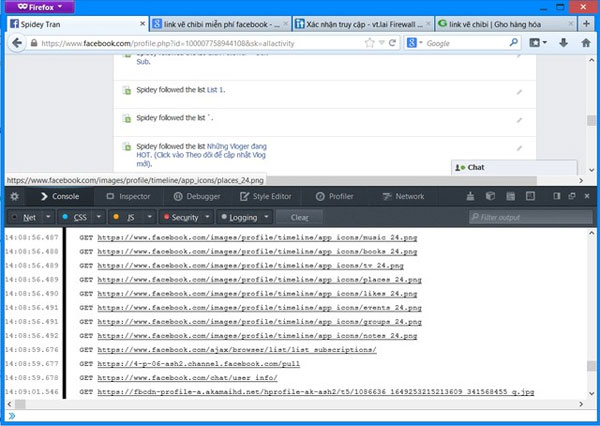
Task: Dock devtools to side icon
Action: tap(557, 196)
